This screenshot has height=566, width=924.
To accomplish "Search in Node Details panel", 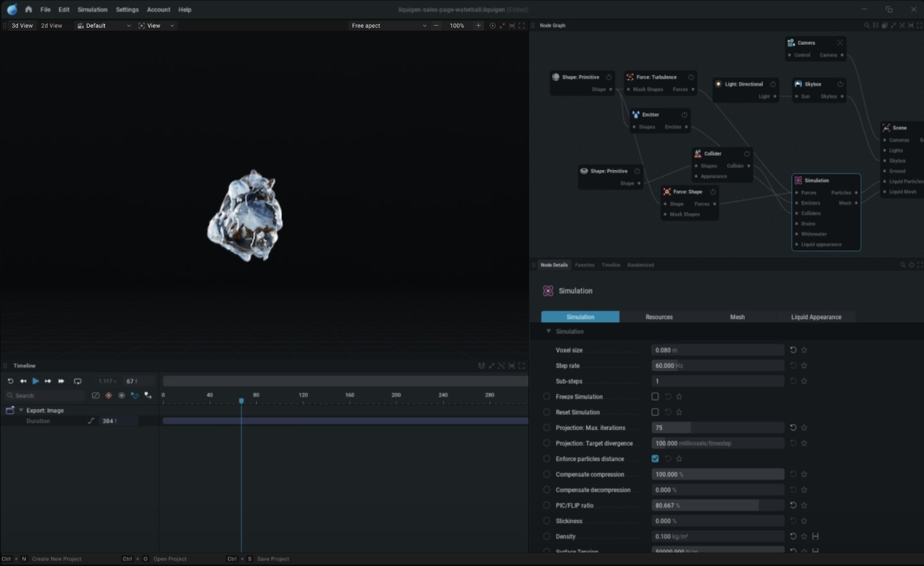I will 903,265.
